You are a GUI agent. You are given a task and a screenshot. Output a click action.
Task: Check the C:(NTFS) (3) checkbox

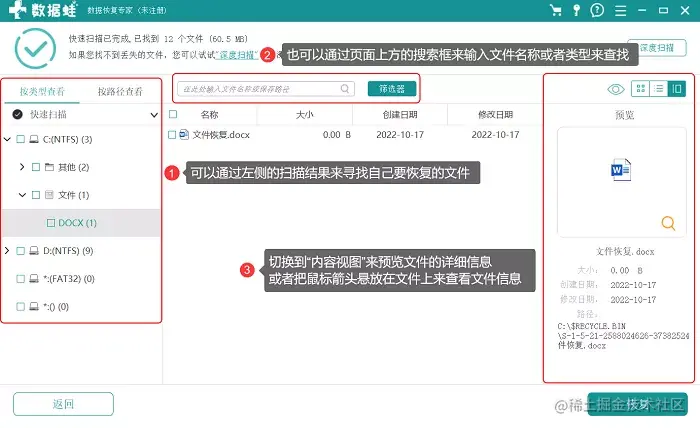[x=21, y=139]
